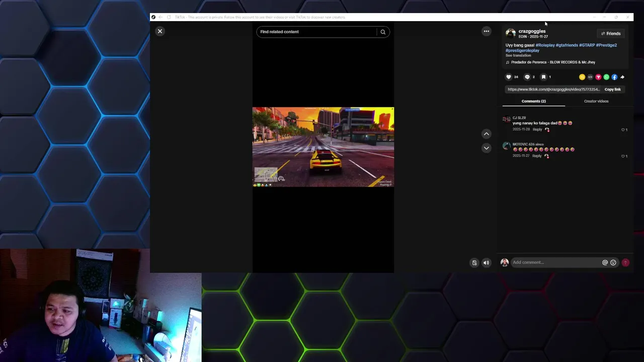Click the Add comment field
644x362 pixels.
[556, 262]
